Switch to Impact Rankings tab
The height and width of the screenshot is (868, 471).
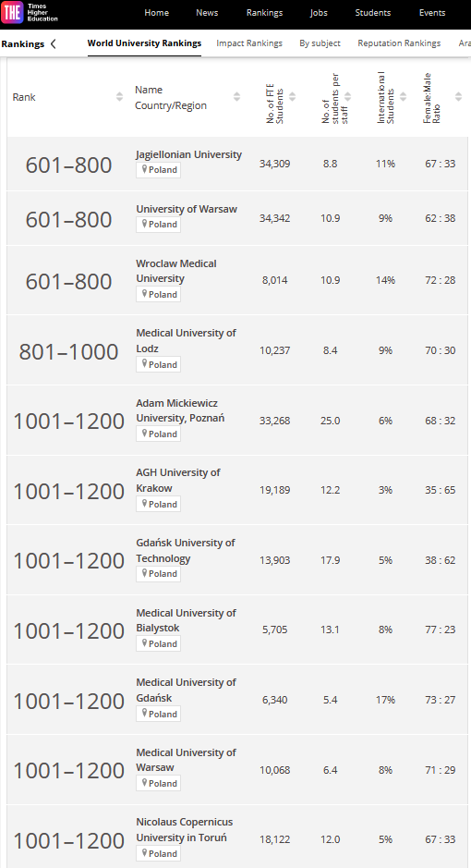[x=249, y=43]
